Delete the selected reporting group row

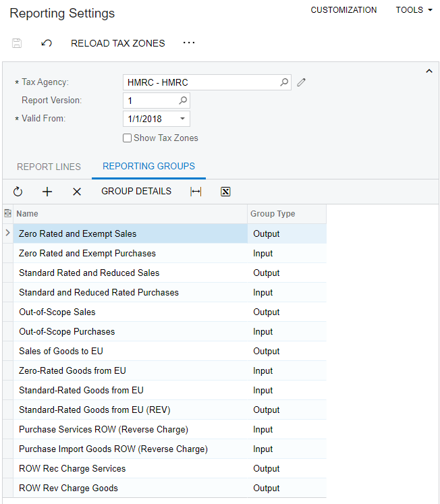click(x=77, y=192)
